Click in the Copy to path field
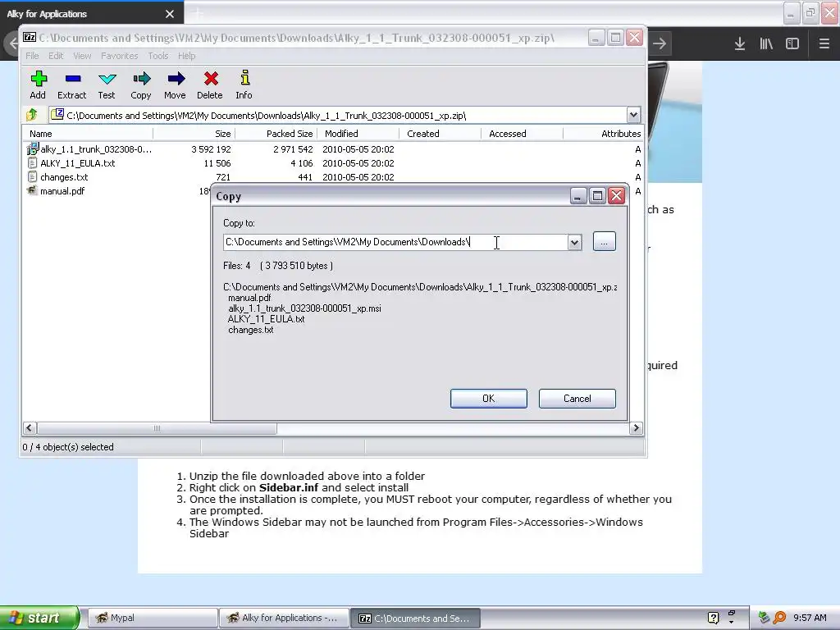This screenshot has height=630, width=840. (395, 242)
